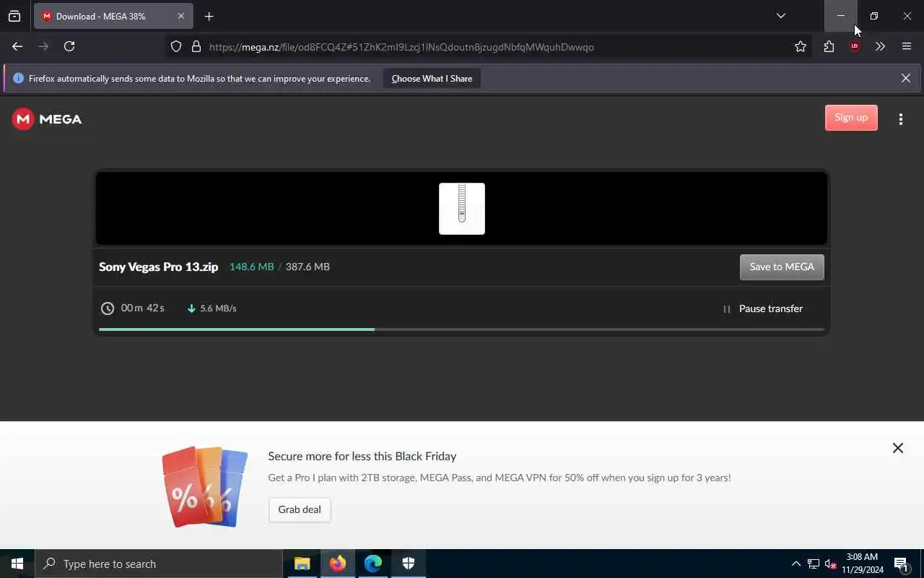Close the MEGA download tab
Image resolution: width=924 pixels, height=578 pixels.
click(x=180, y=16)
